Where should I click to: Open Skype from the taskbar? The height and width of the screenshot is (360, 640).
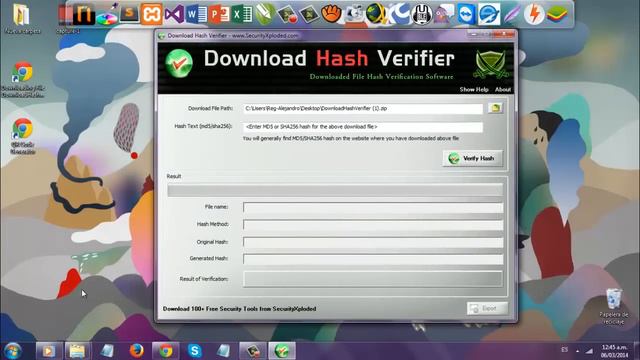(195, 351)
